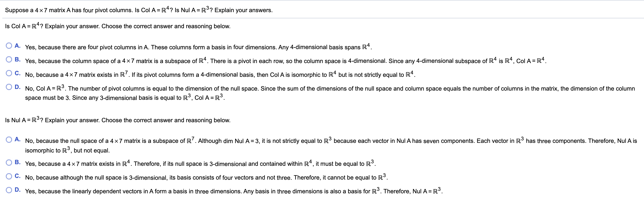
Task: Click the label letter D in second question
Action: [17, 190]
